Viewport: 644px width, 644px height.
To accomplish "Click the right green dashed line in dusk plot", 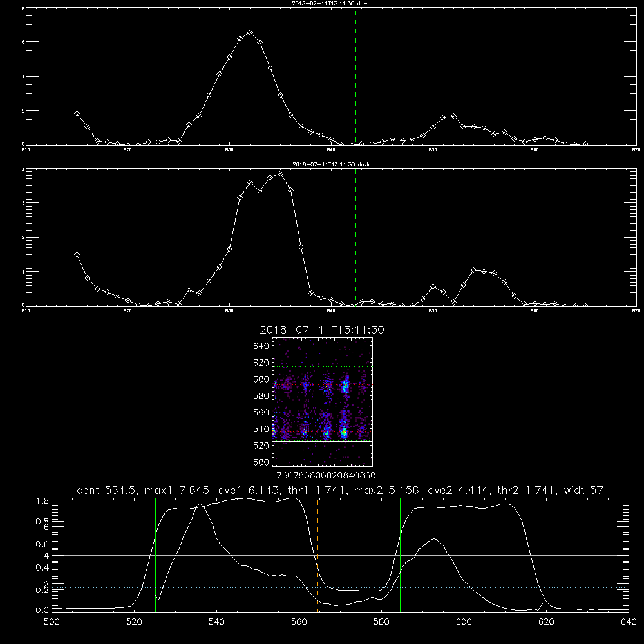I will point(355,238).
